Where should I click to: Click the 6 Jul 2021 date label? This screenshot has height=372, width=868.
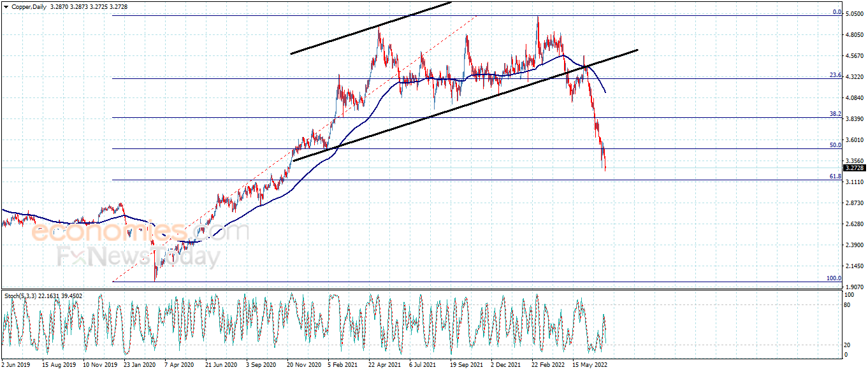click(x=424, y=366)
